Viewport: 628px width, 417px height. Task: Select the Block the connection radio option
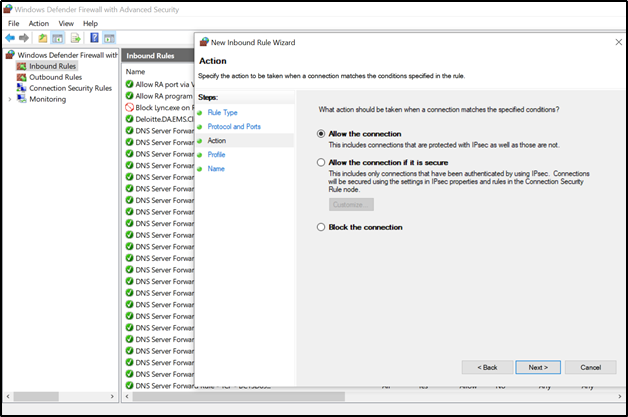[321, 227]
